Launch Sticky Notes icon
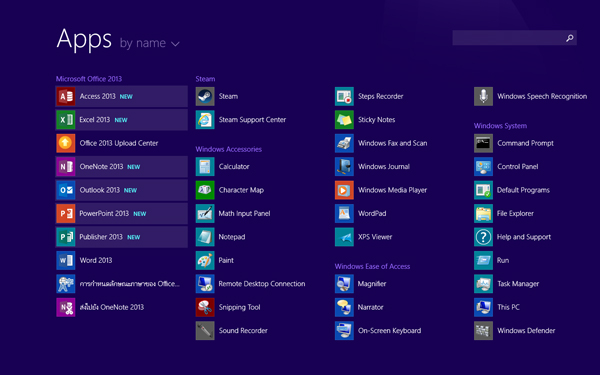Viewport: 600px width, 375px height. pos(344,120)
